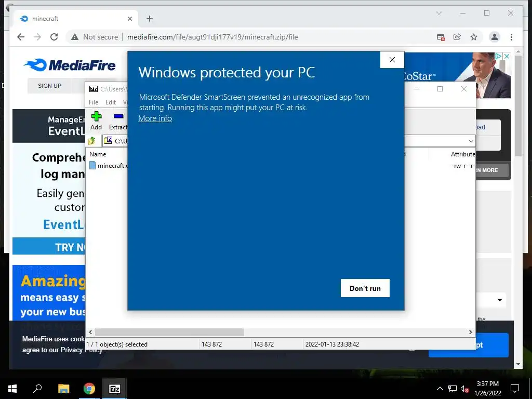Image resolution: width=532 pixels, height=399 pixels.
Task: Open the More info link
Action: [155, 118]
